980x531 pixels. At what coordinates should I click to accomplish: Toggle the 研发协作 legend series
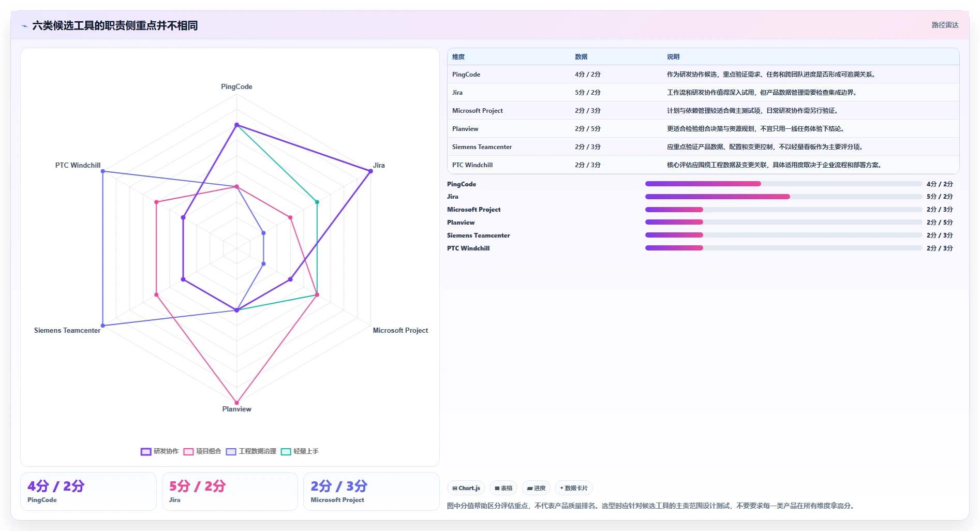pos(160,451)
